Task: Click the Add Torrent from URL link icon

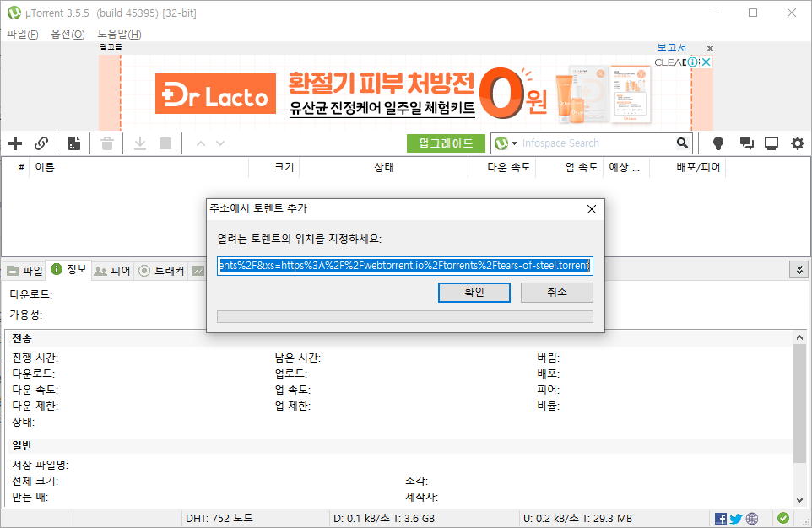Action: (41, 143)
